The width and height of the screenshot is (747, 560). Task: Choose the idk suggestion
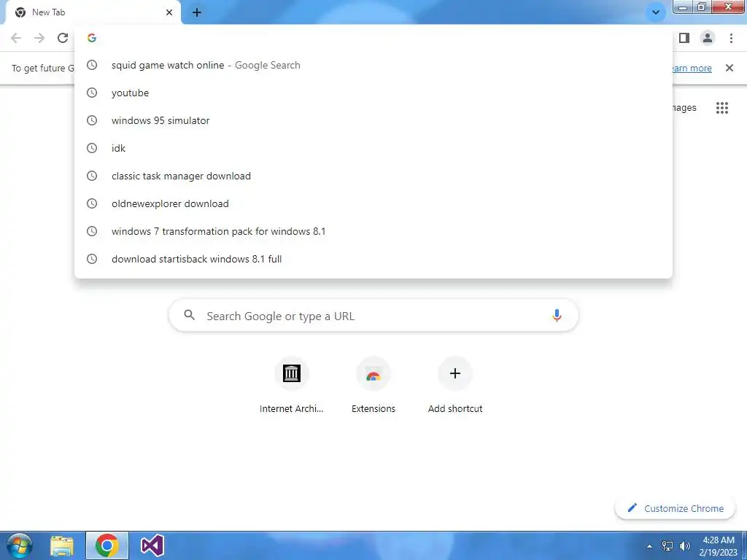tap(373, 148)
